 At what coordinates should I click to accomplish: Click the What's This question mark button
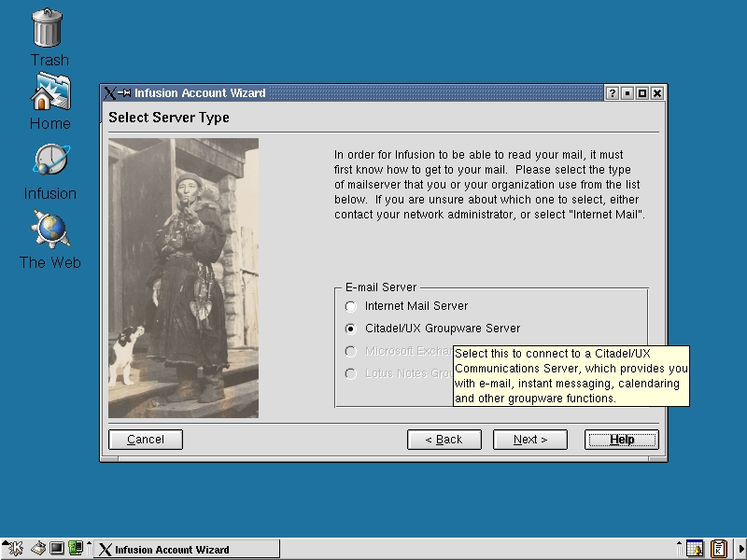(x=613, y=92)
